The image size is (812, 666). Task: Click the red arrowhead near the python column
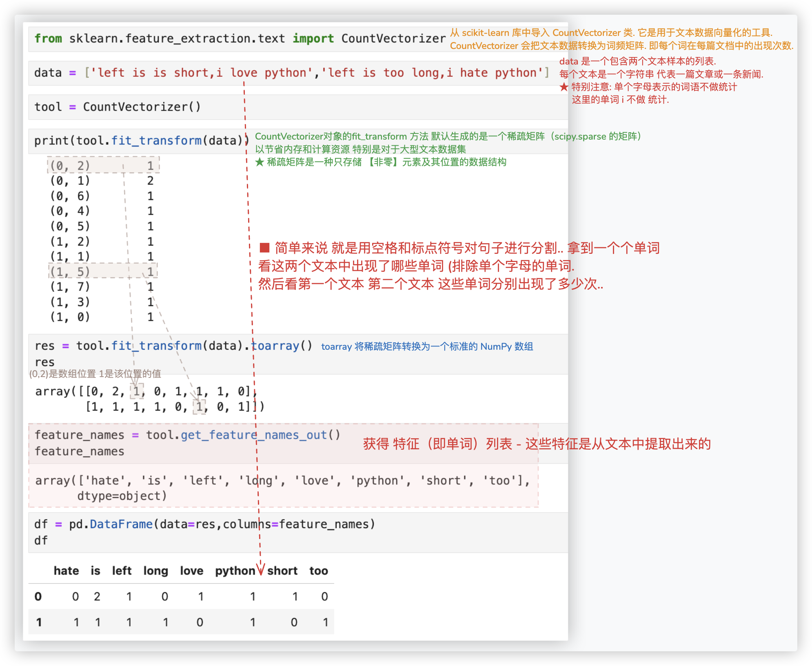261,569
